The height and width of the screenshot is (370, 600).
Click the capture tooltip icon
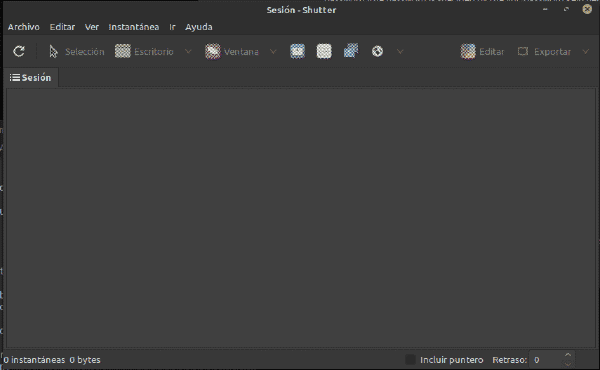tap(351, 51)
